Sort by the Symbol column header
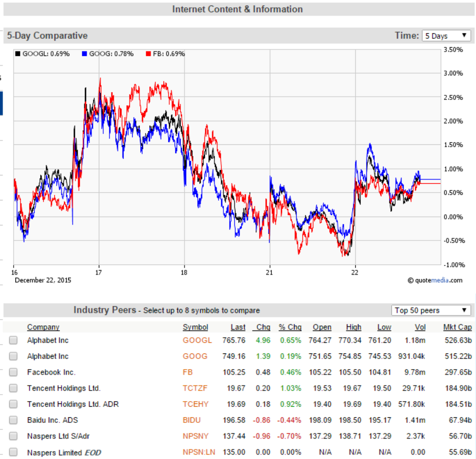476x459 pixels. [x=195, y=327]
